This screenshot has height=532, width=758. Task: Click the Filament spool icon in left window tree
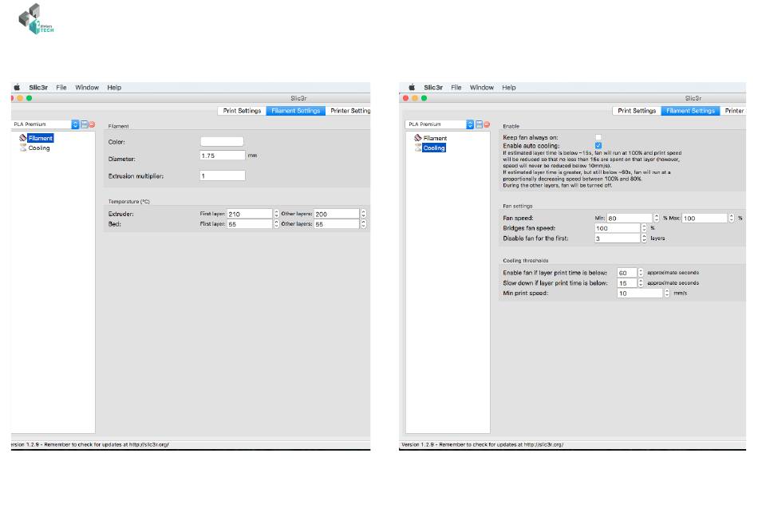tap(22, 138)
